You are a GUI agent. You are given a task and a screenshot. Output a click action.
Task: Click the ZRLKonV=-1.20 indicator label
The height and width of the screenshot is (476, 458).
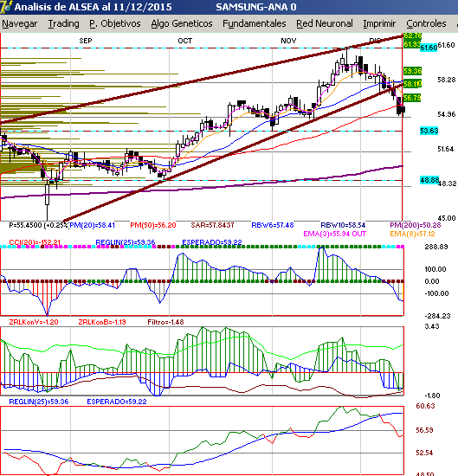click(x=34, y=322)
